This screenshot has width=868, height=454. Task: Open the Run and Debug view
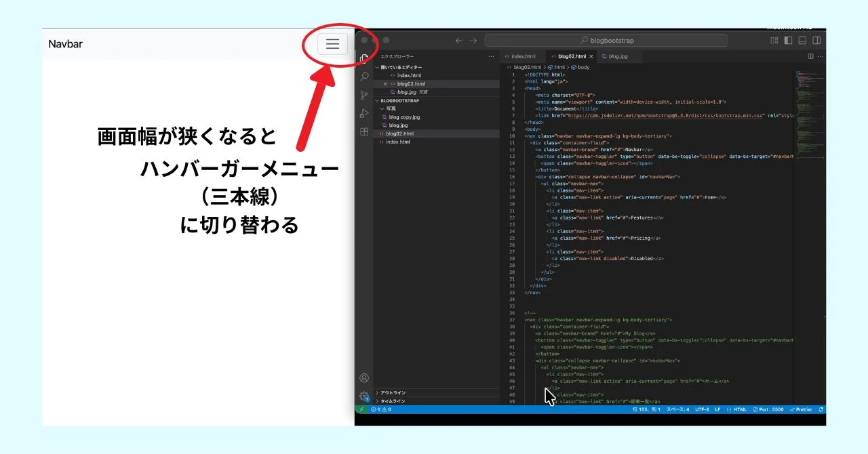click(364, 113)
